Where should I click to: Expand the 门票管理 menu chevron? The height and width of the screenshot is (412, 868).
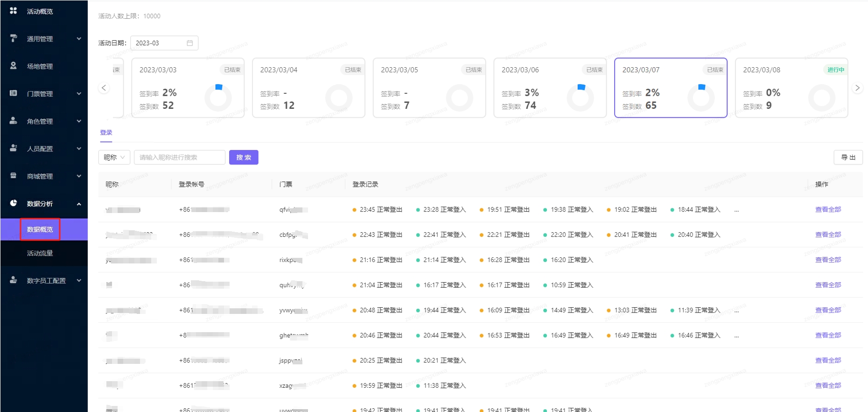pos(79,94)
